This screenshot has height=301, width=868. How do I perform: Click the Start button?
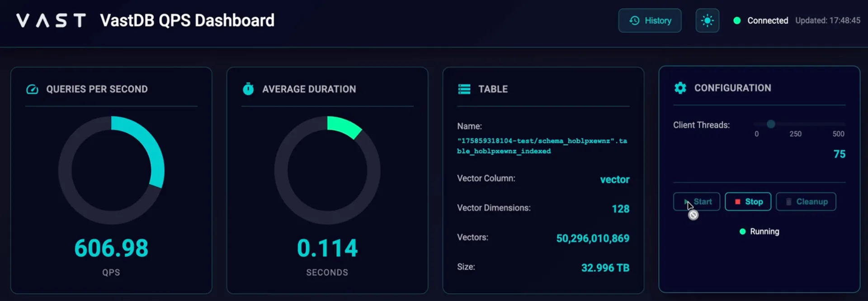[697, 201]
